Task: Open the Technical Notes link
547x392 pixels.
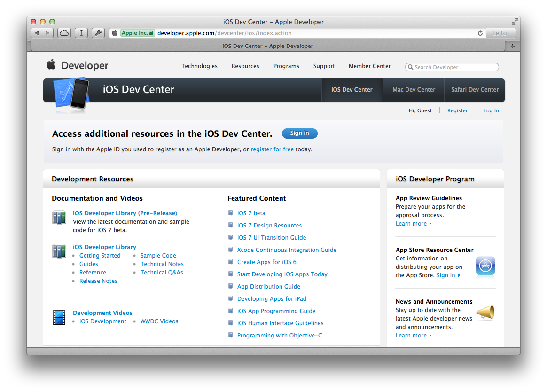Action: click(x=162, y=264)
